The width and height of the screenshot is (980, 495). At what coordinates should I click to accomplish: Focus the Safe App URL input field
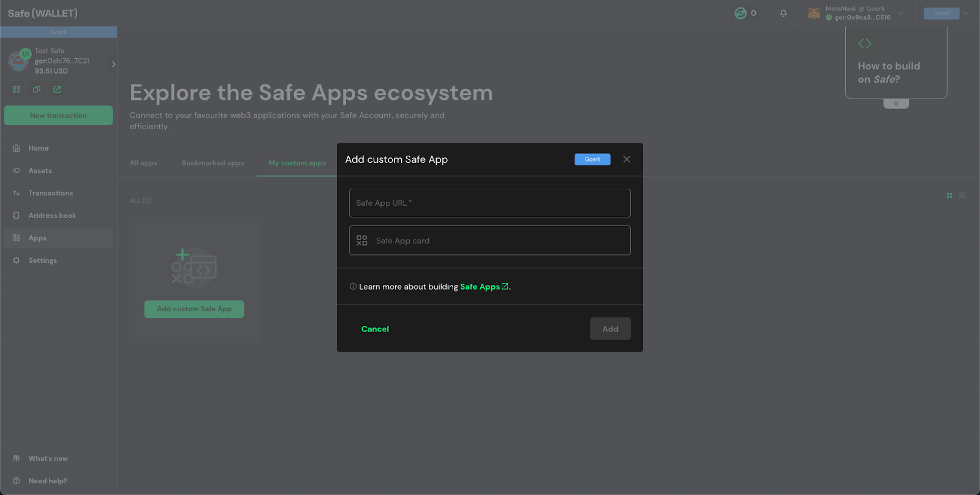(490, 203)
